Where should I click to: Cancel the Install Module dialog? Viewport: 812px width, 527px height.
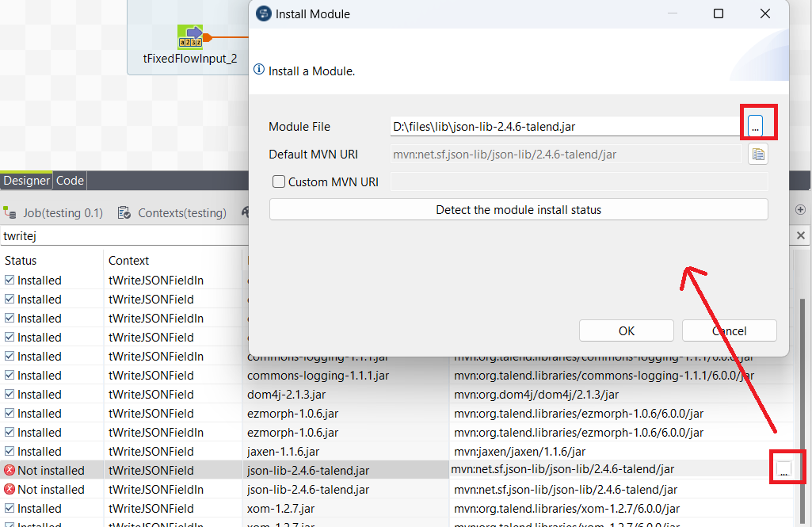(x=728, y=330)
